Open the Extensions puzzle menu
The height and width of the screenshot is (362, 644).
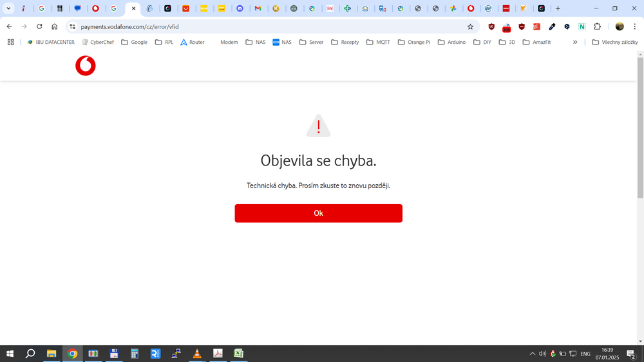click(x=597, y=26)
